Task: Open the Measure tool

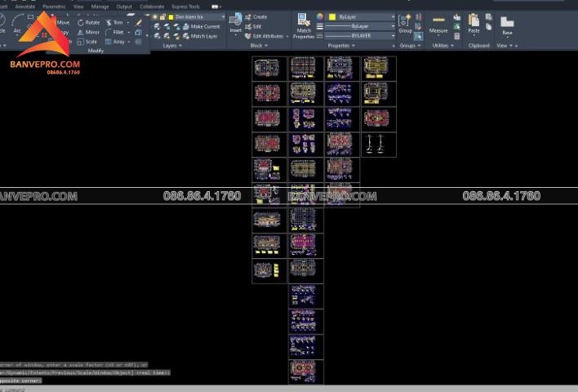Action: (438, 24)
